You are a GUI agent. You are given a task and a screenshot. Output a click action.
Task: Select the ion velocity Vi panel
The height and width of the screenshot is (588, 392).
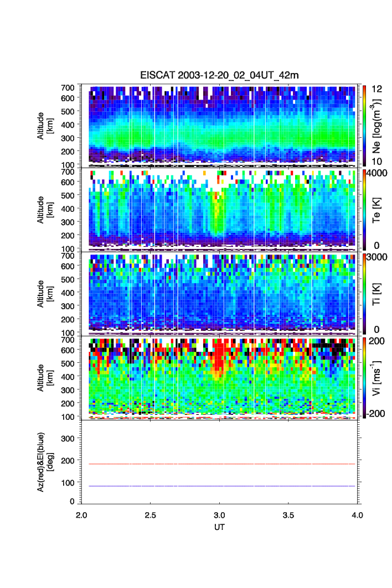point(221,377)
